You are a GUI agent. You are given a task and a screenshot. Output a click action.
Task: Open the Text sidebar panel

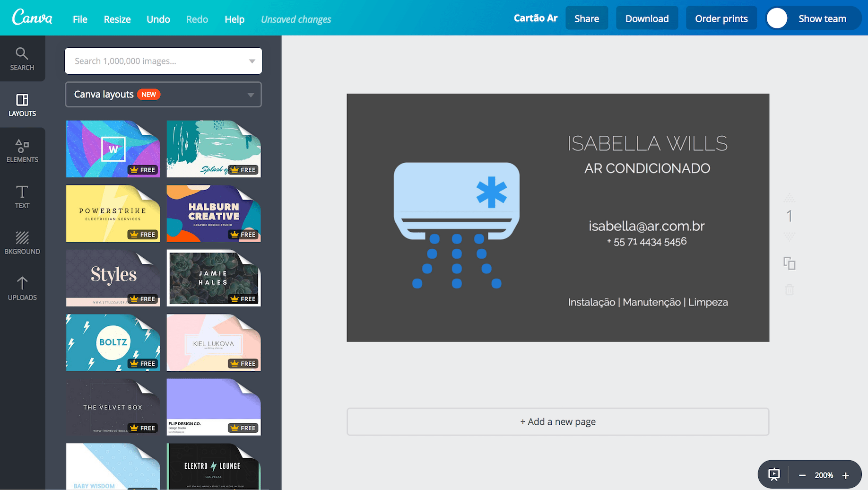coord(22,197)
